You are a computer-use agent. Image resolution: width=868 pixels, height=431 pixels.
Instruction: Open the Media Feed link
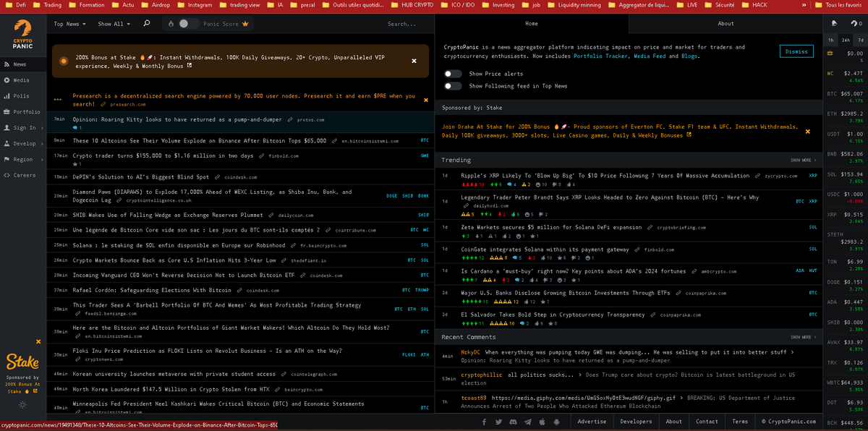pyautogui.click(x=649, y=56)
